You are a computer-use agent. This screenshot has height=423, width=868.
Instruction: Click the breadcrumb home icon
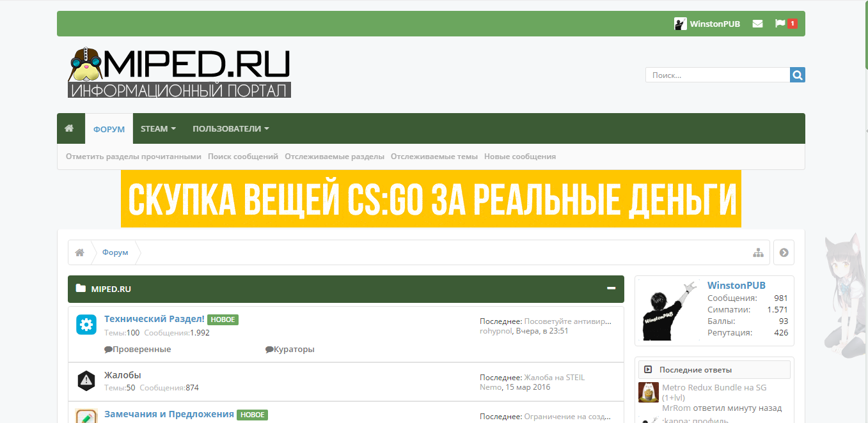coord(80,252)
